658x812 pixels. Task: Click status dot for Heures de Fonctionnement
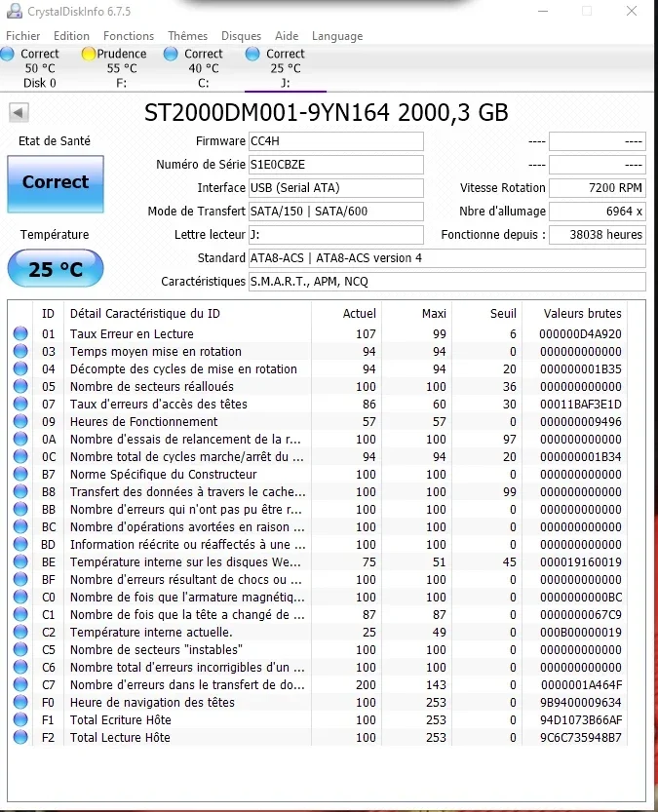20,421
